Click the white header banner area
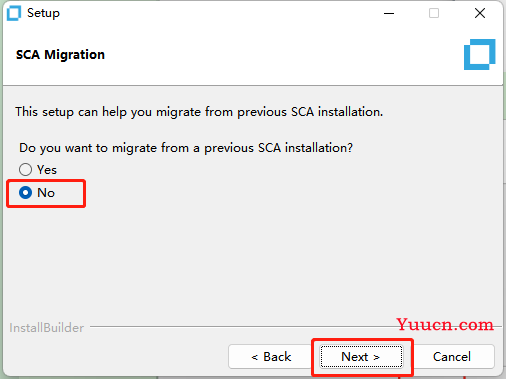This screenshot has height=379, width=506. click(x=253, y=55)
